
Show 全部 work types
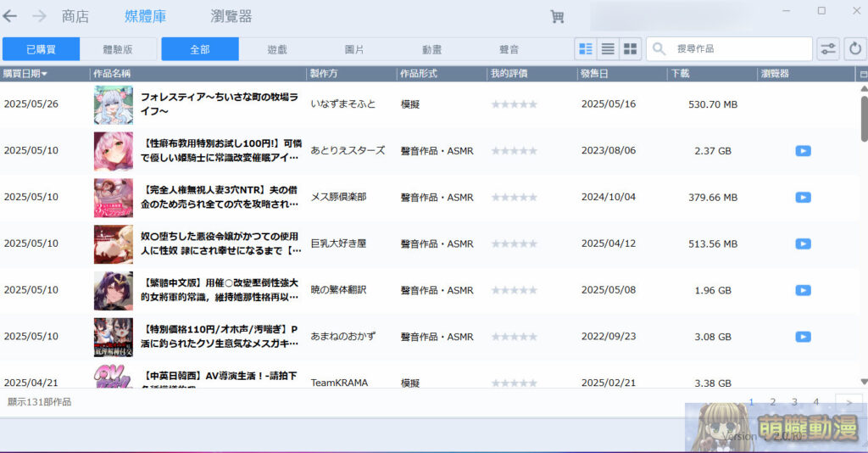coord(200,49)
